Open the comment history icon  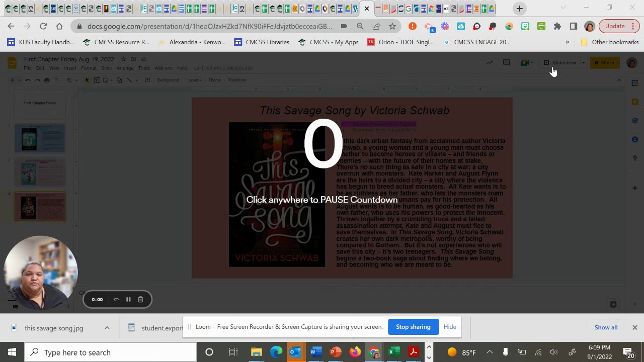tap(506, 63)
